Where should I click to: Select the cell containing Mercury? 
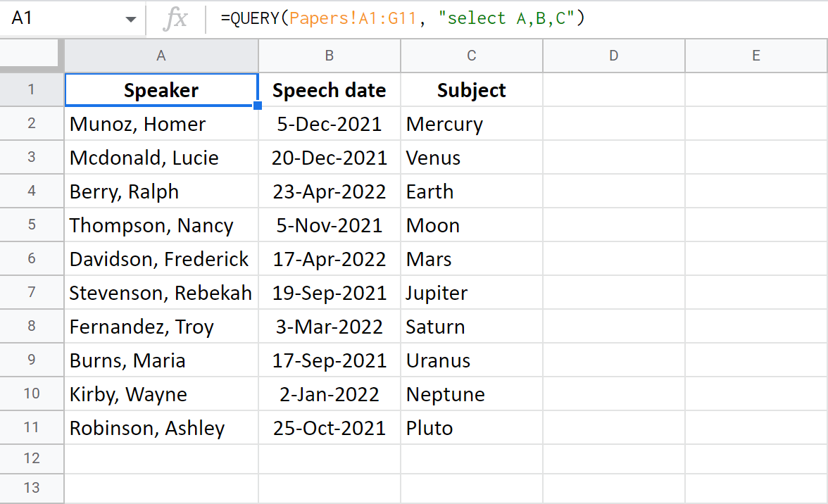pyautogui.click(x=471, y=124)
